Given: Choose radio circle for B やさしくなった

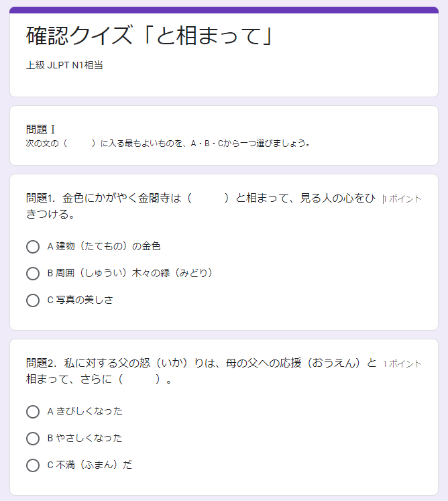Looking at the screenshot, I should [x=33, y=439].
